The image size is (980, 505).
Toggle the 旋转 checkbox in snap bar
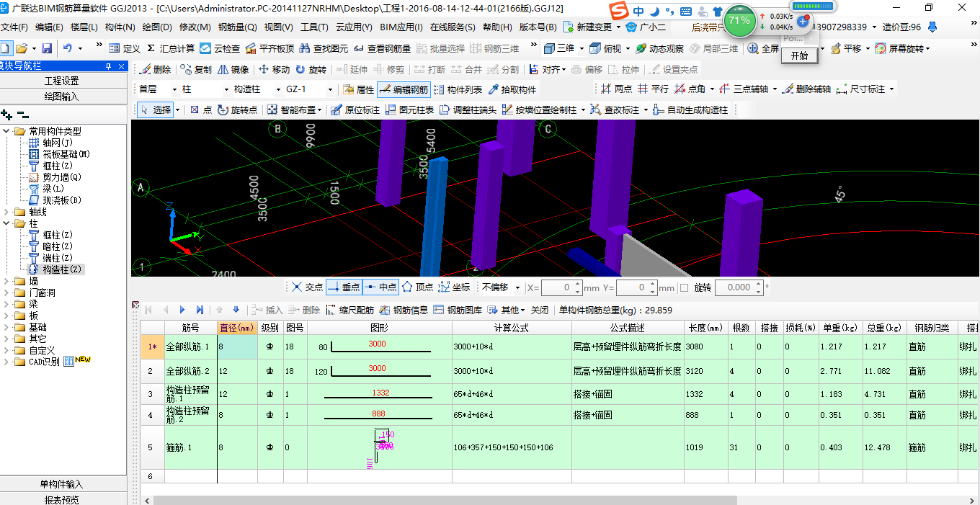684,287
